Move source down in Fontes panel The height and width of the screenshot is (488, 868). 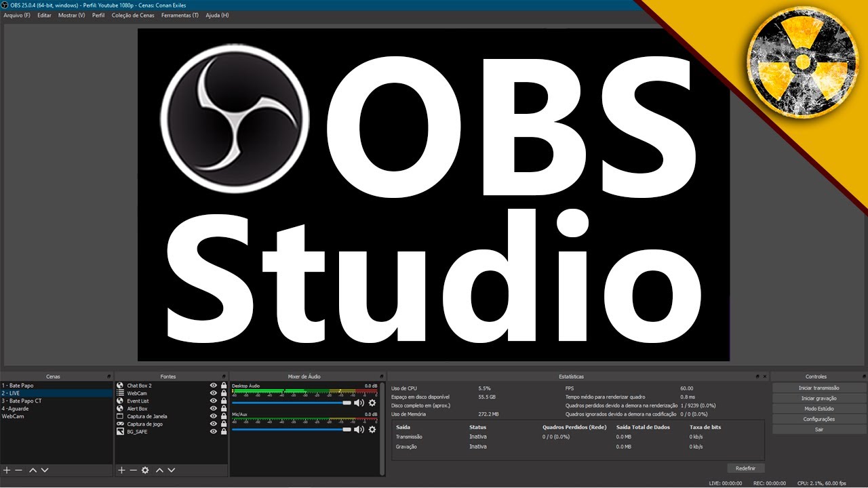(171, 470)
